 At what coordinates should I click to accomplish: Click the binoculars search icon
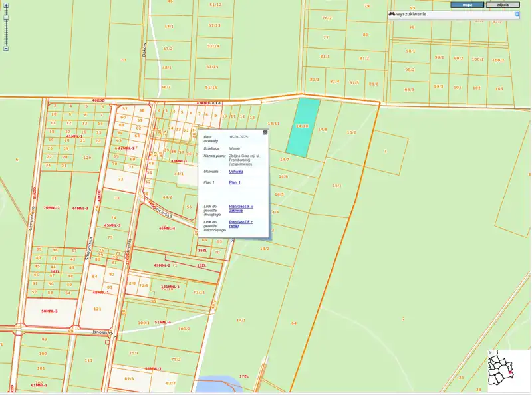pos(392,14)
